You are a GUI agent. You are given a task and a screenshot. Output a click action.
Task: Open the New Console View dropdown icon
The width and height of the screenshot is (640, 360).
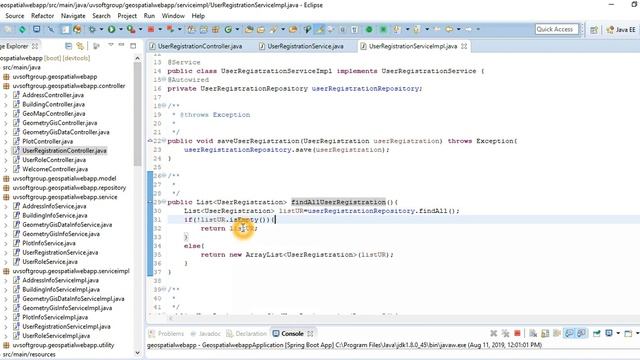(629, 333)
